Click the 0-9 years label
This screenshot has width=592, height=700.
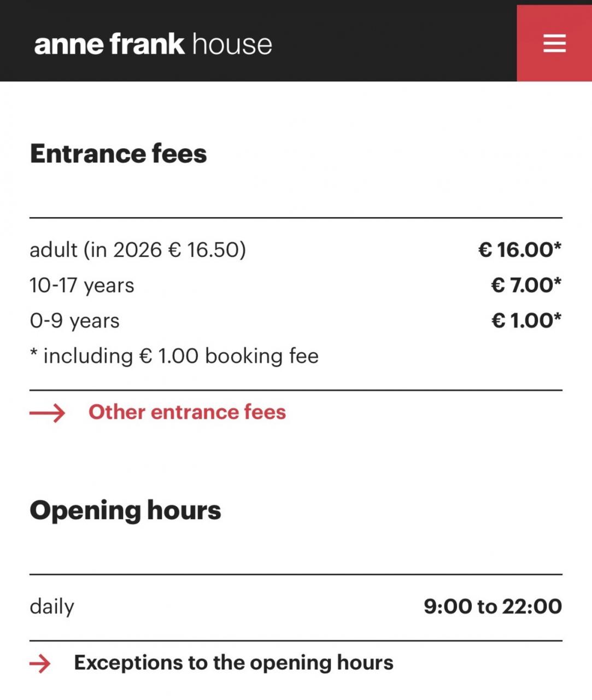[75, 321]
